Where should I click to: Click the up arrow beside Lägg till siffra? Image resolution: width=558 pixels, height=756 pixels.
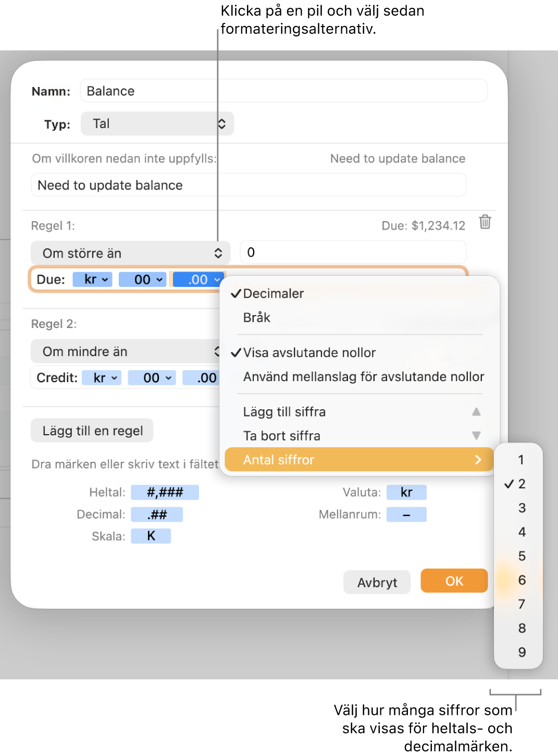(x=476, y=412)
